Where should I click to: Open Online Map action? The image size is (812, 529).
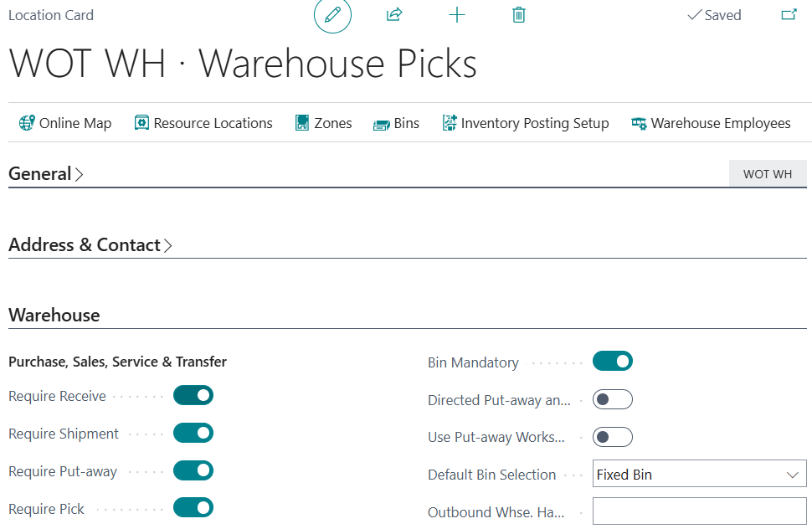coord(65,123)
